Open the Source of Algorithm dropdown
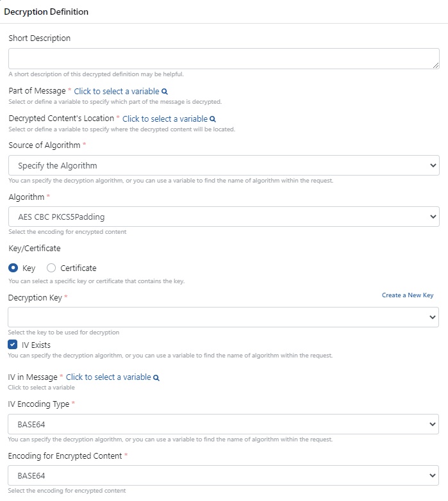Screen dimensions: 448x501 pos(224,165)
